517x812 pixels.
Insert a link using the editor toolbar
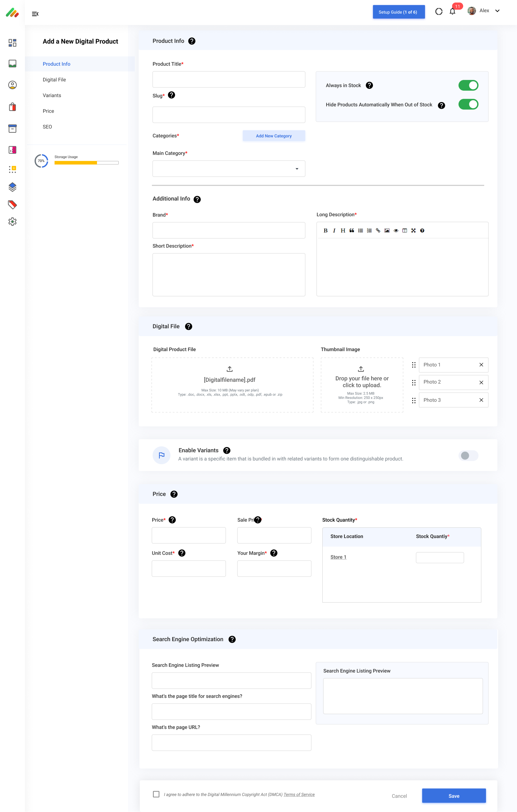click(x=378, y=230)
